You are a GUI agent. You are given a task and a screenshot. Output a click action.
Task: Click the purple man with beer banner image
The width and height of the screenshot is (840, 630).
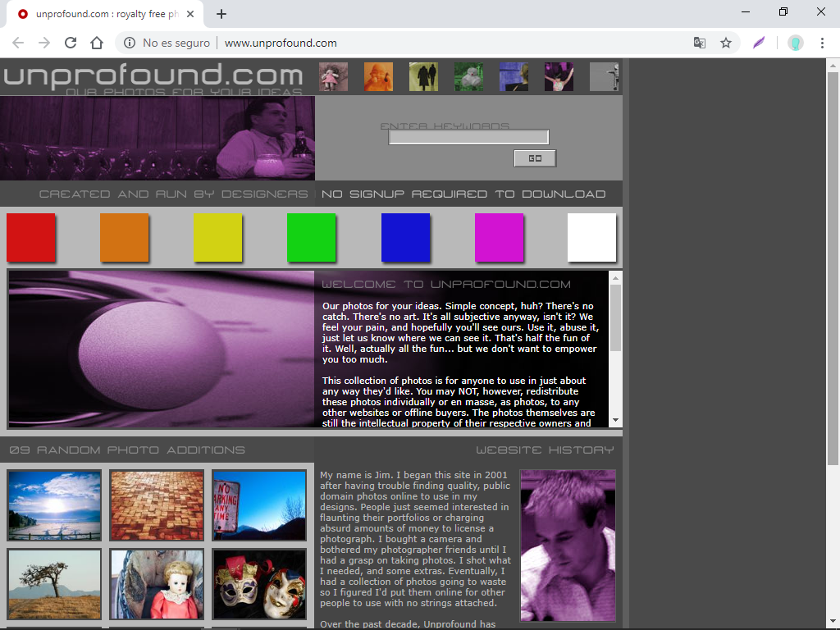157,138
